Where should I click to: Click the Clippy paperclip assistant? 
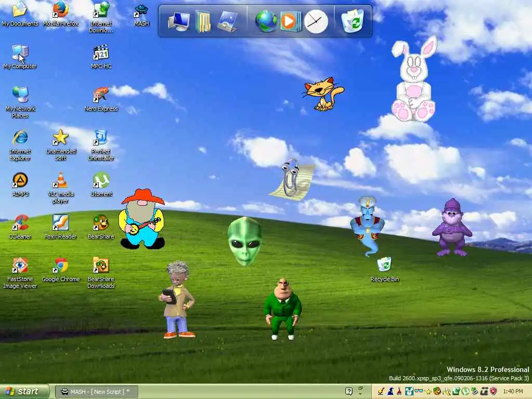292,179
